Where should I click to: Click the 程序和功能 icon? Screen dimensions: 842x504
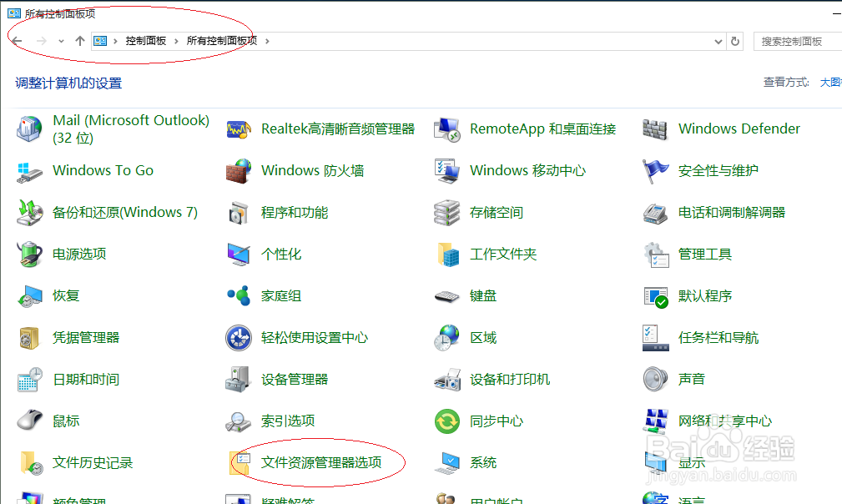pyautogui.click(x=239, y=213)
